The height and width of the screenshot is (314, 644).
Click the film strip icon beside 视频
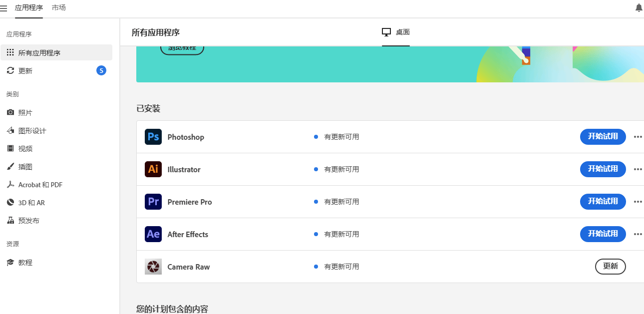pyautogui.click(x=10, y=149)
